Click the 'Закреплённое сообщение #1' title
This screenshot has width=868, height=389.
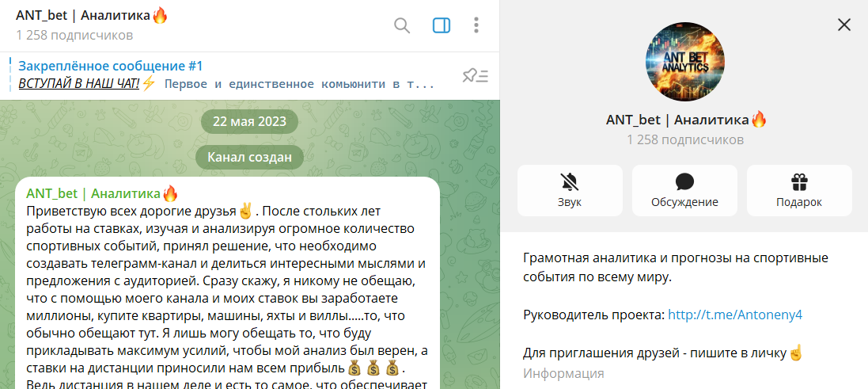coord(111,66)
